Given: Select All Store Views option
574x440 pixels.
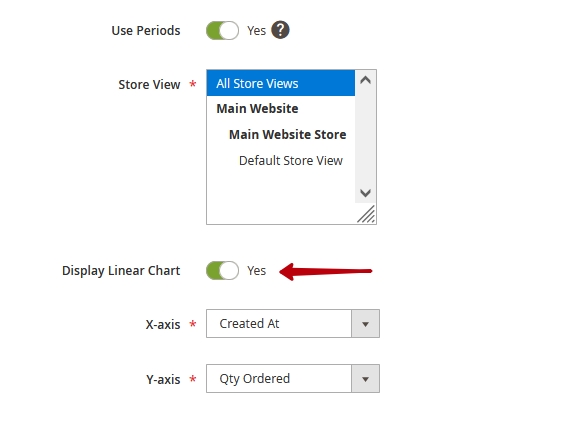Looking at the screenshot, I should (281, 83).
